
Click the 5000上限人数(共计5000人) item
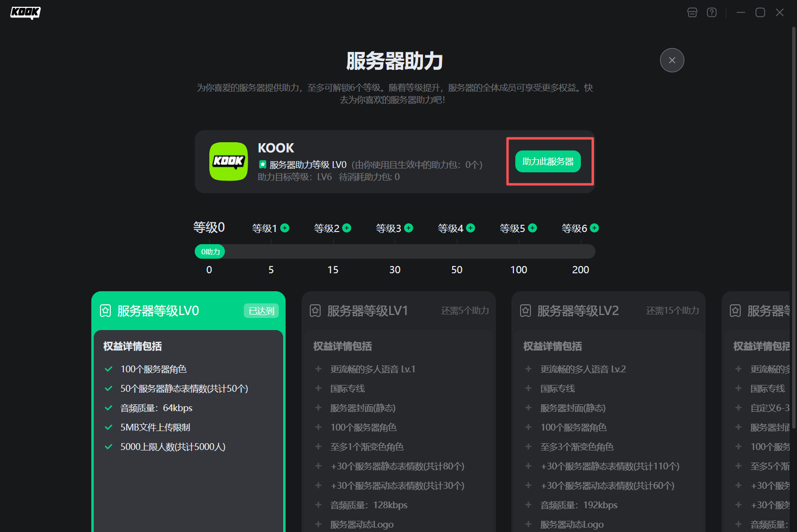click(173, 447)
